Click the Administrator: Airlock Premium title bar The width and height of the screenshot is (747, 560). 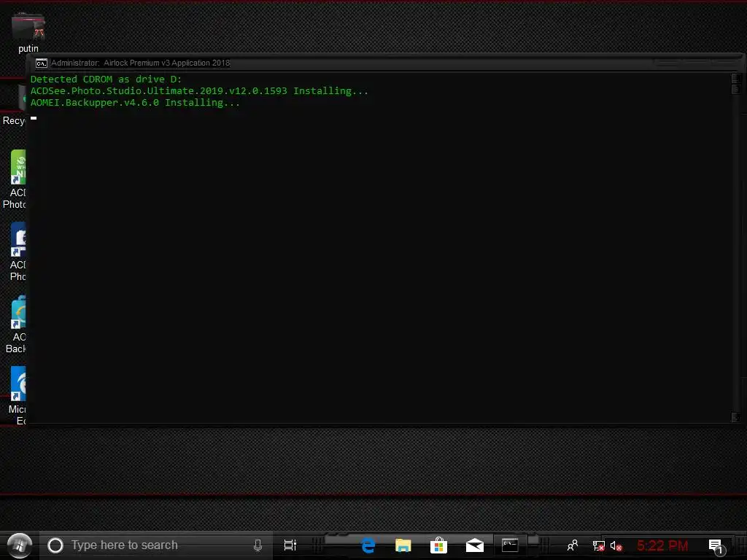pos(384,63)
